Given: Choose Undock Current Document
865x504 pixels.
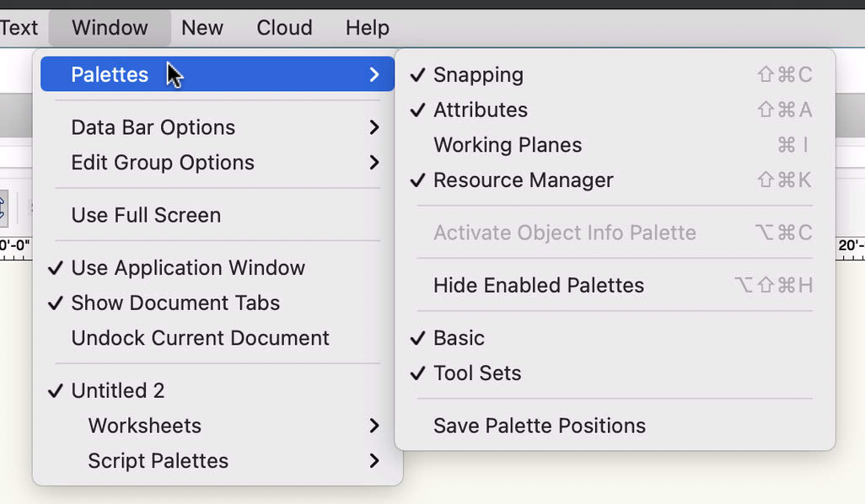Looking at the screenshot, I should pos(200,338).
